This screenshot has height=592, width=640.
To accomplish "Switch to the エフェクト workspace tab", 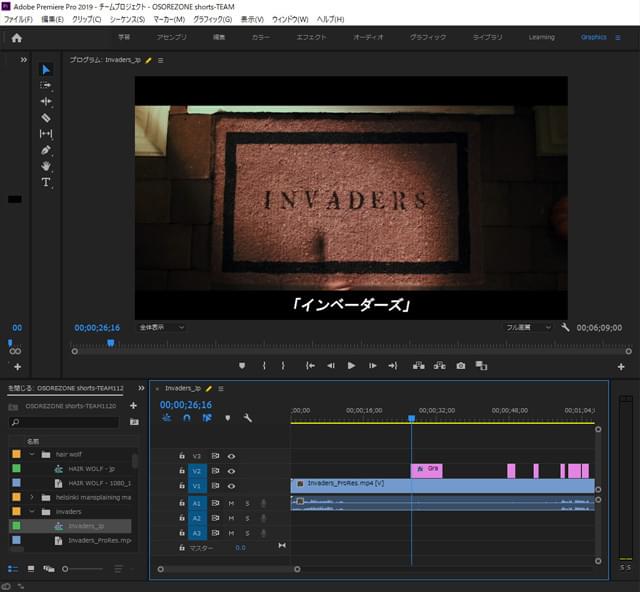I will (311, 37).
